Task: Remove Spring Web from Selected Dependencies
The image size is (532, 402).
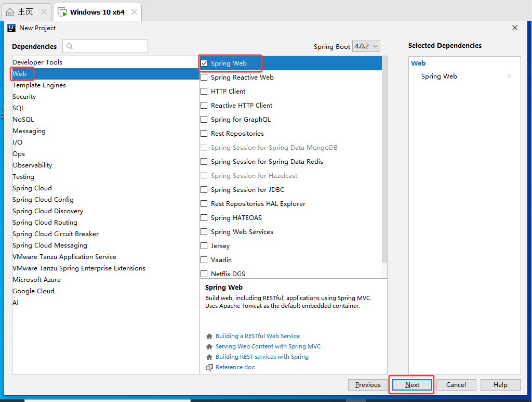Action: coord(509,76)
